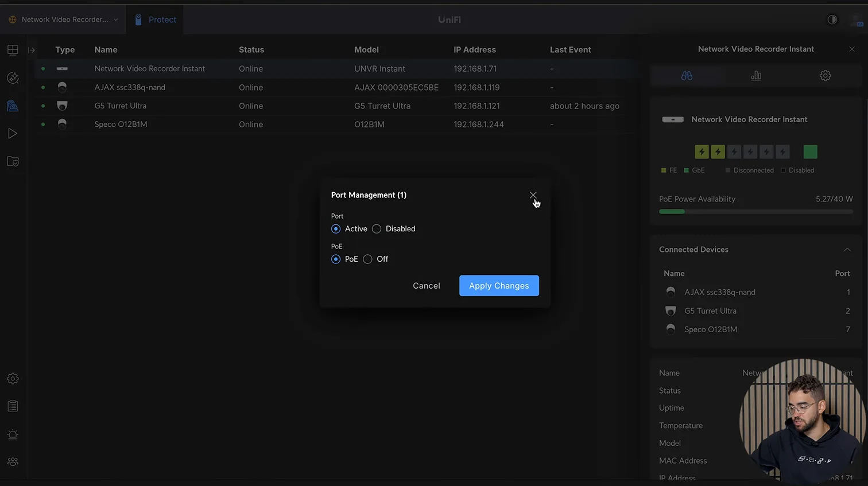Open the Network Video Recorder site dropdown
The height and width of the screenshot is (486, 868).
point(64,20)
